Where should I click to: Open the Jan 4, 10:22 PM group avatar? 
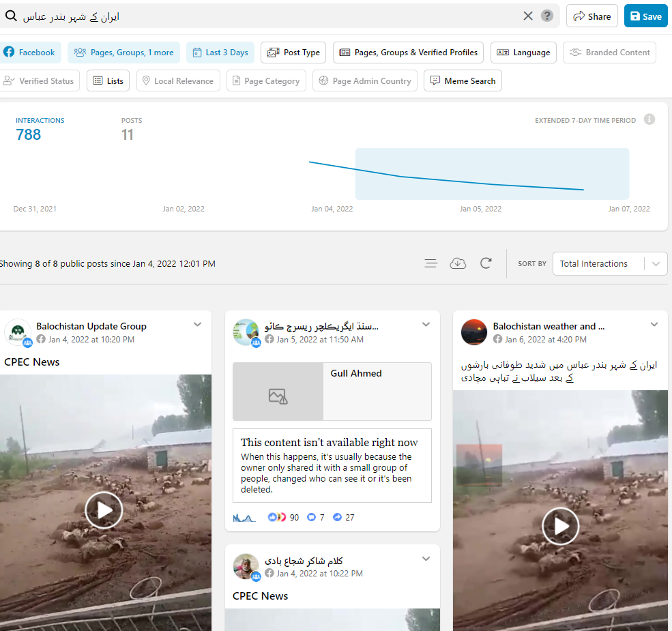[246, 567]
